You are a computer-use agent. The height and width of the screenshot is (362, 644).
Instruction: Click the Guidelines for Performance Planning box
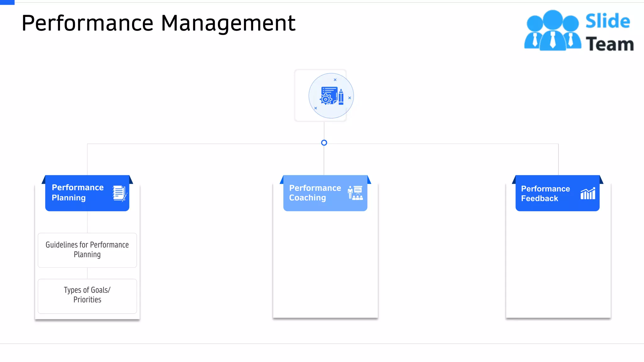pos(87,250)
